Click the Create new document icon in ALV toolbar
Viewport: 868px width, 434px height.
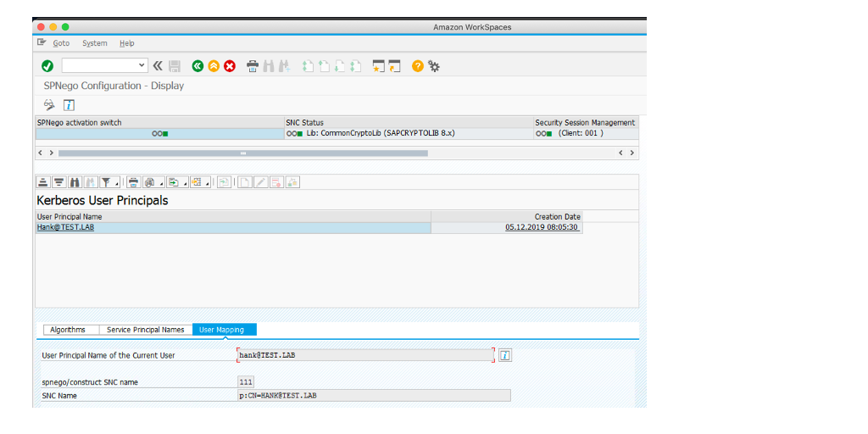(x=245, y=181)
